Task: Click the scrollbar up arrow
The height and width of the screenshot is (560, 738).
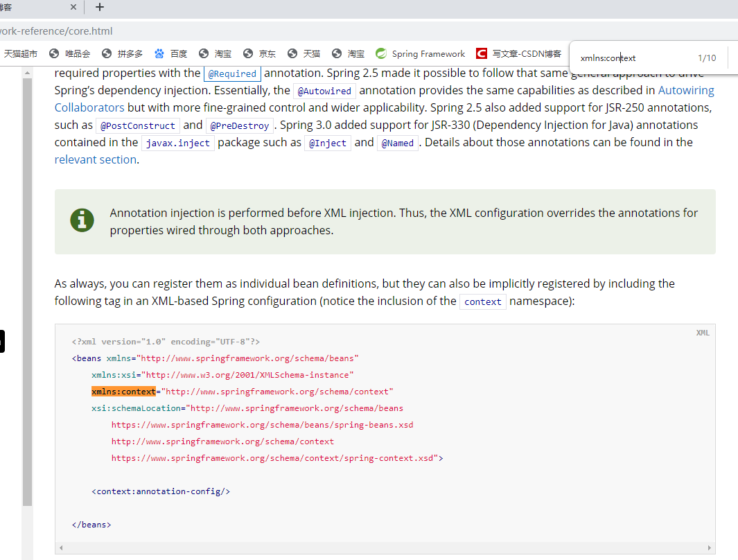Action: pos(27,73)
